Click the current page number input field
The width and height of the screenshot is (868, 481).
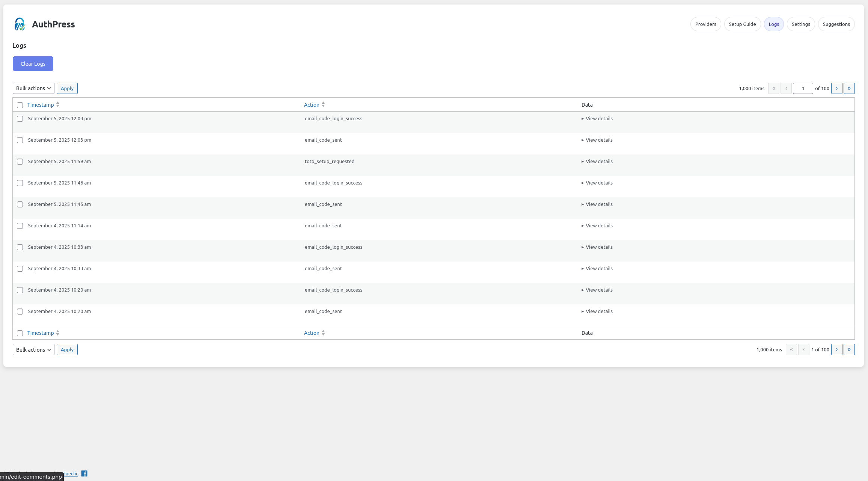[803, 88]
